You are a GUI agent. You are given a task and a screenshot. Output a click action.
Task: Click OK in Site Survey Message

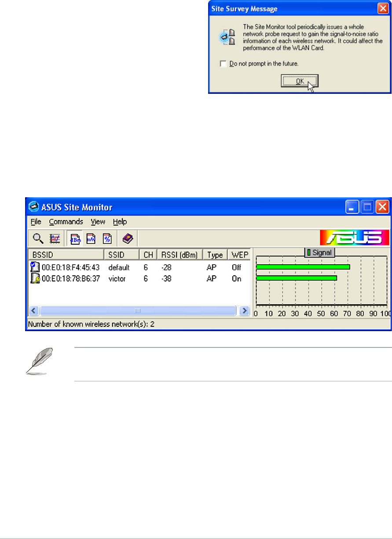coord(300,81)
